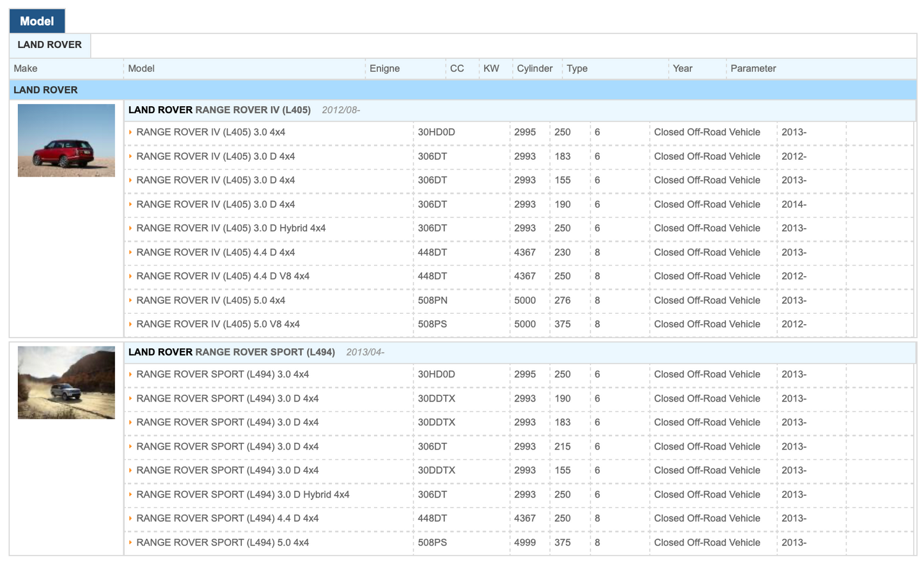Select the LAND ROVER make tab

50,45
